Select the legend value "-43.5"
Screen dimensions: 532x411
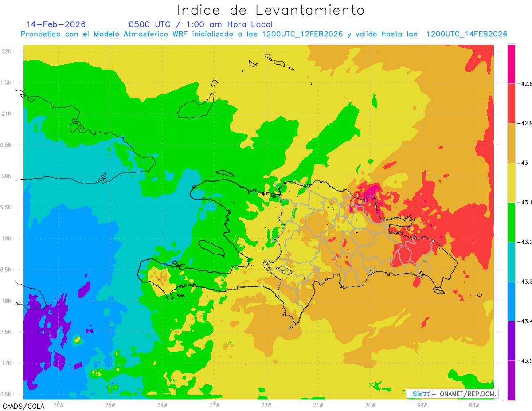524,361
